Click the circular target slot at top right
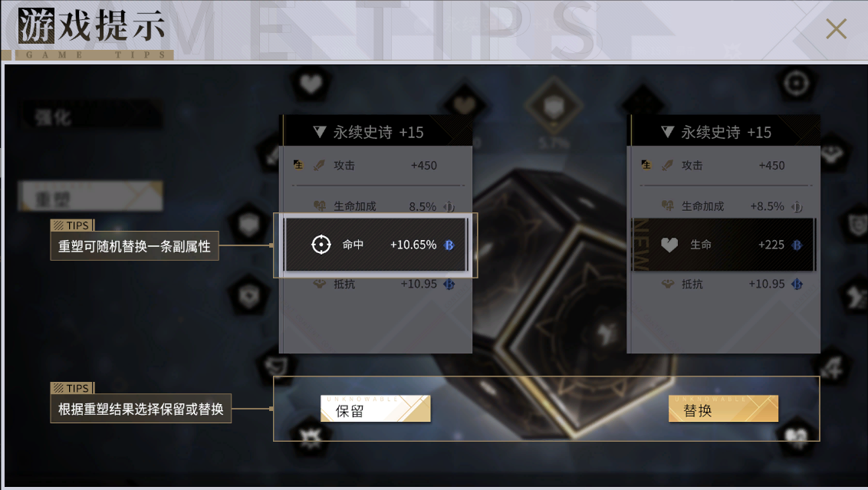Screen dimensions: 868x490 [x=797, y=84]
